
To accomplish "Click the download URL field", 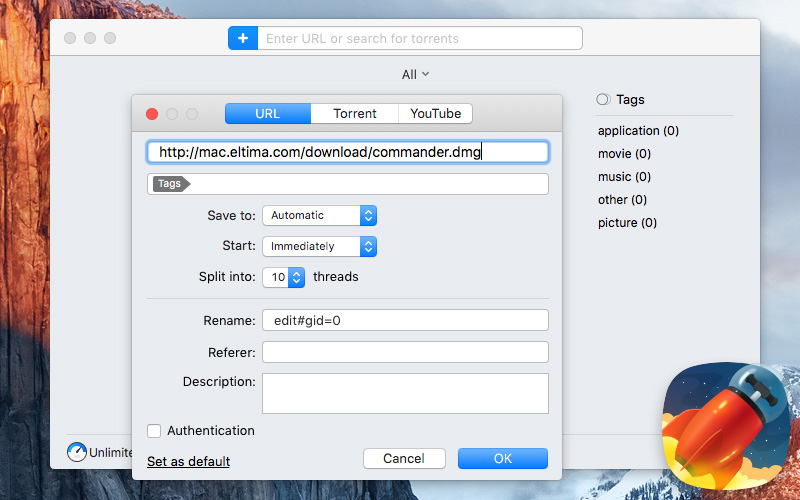I will pos(348,152).
